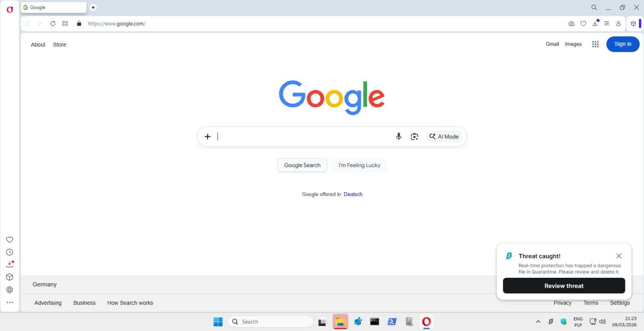
Task: Click the heart bookmark icon in address bar
Action: tap(583, 24)
